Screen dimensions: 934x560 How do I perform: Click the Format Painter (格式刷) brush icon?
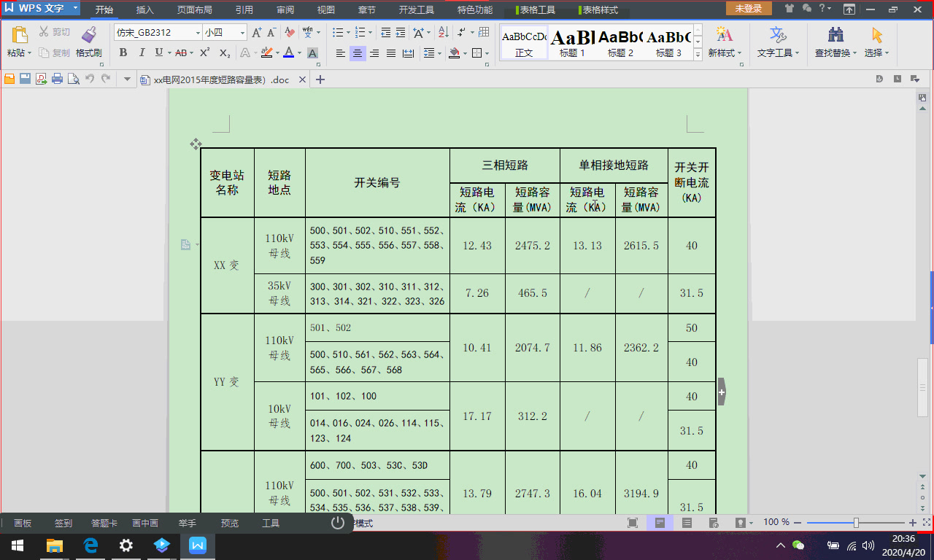pyautogui.click(x=89, y=34)
